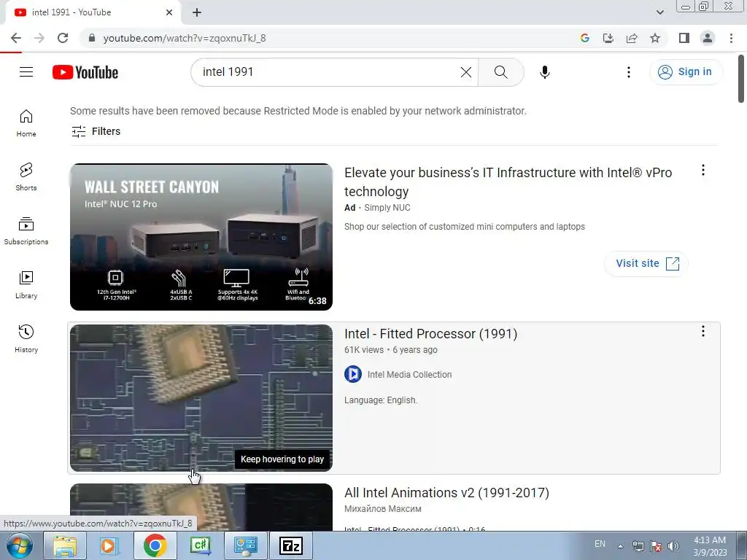747x560 pixels.
Task: Click the All Intel Animations video thumbnail
Action: click(201, 507)
